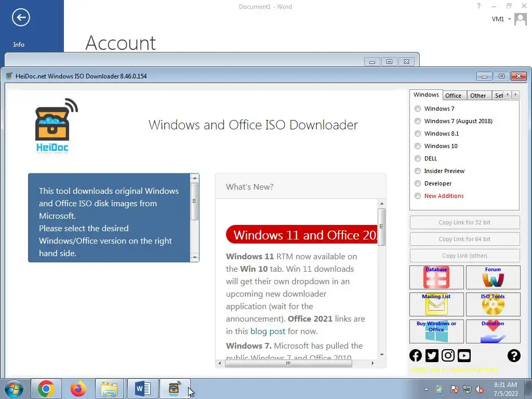Click What's New scroll down arrow
Screen dimensions: 532x399
(382, 354)
